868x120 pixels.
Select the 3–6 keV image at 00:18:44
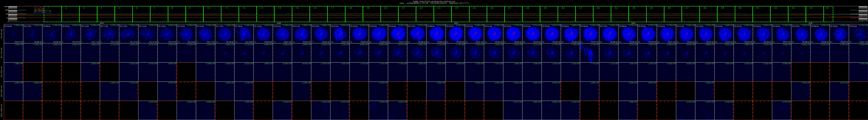click(x=244, y=34)
